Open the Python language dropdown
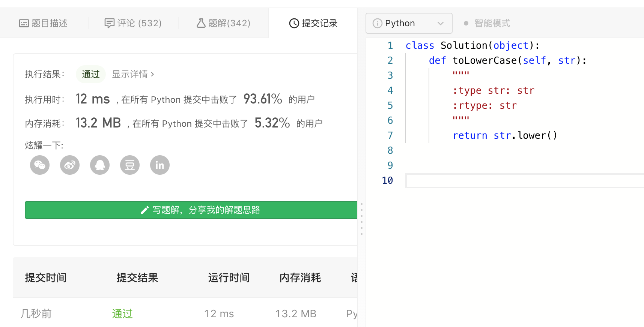Viewport: 644px width, 327px height. click(x=409, y=23)
